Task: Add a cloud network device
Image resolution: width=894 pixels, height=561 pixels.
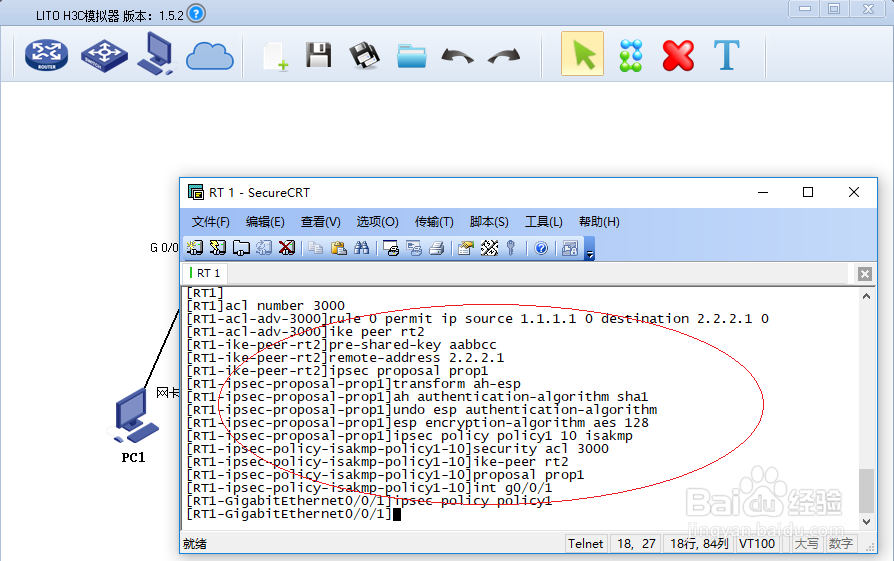Action: pyautogui.click(x=210, y=56)
